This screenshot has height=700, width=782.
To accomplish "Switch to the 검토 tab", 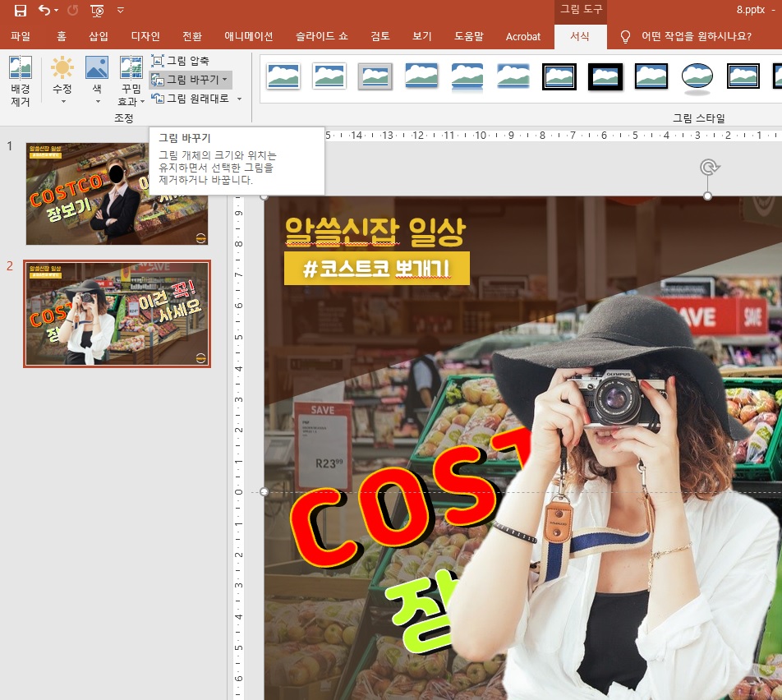I will click(x=380, y=36).
